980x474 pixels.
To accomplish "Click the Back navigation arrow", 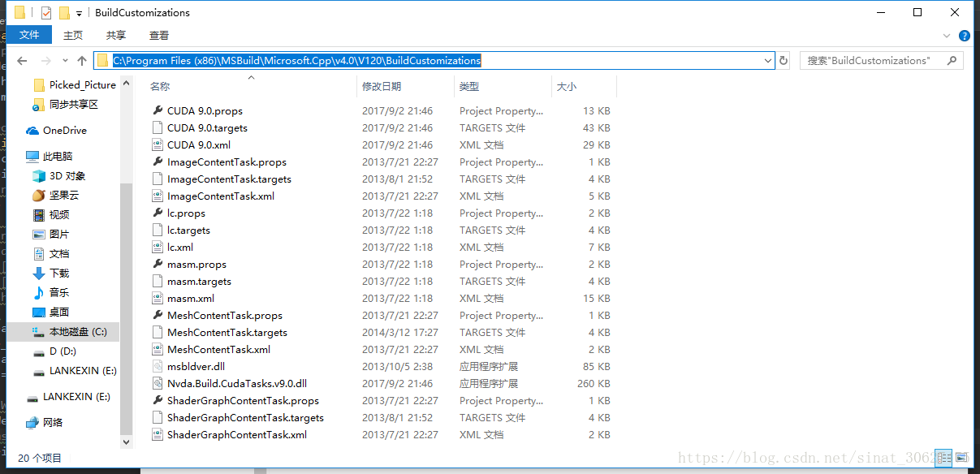I will point(22,60).
